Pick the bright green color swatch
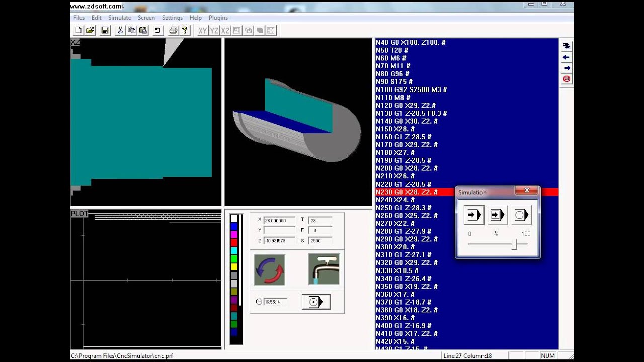 (x=234, y=259)
